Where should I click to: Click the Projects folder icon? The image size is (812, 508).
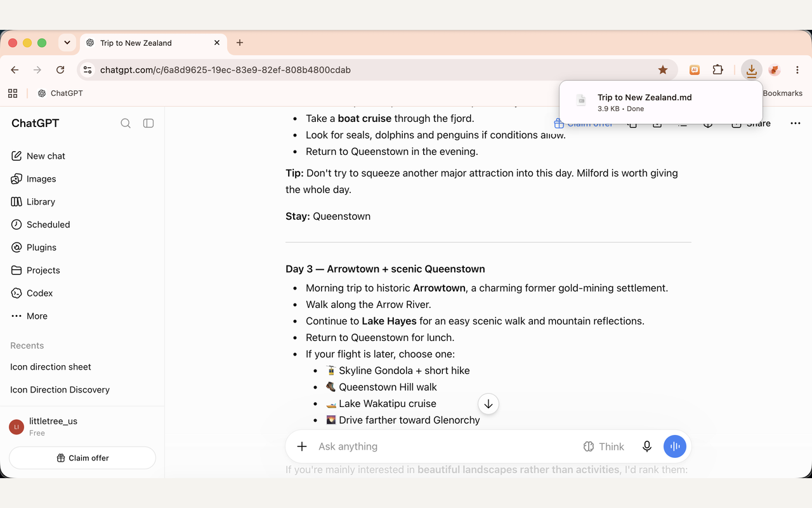click(x=16, y=271)
